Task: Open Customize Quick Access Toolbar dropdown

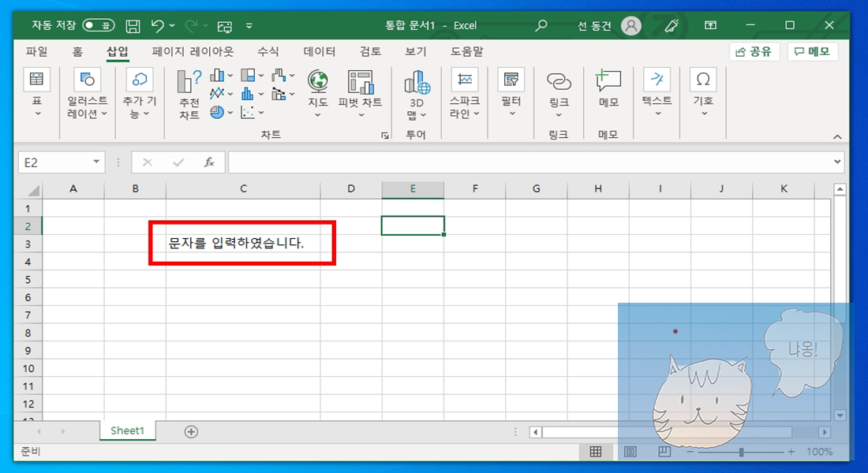Action: point(249,25)
